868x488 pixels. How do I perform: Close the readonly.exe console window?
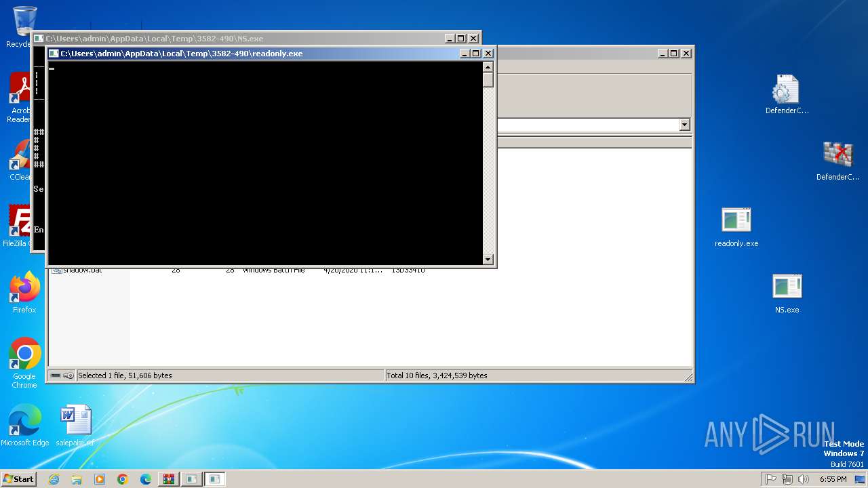(x=488, y=54)
